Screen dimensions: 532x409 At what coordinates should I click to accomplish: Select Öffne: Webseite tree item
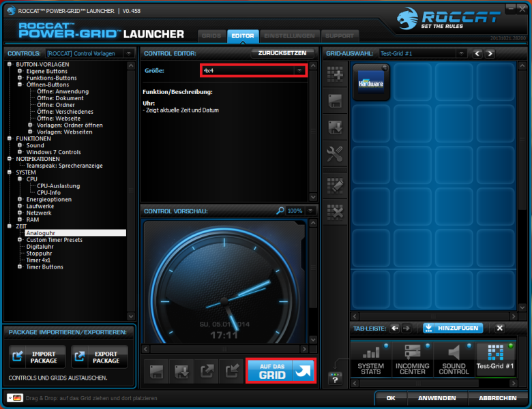(x=59, y=119)
